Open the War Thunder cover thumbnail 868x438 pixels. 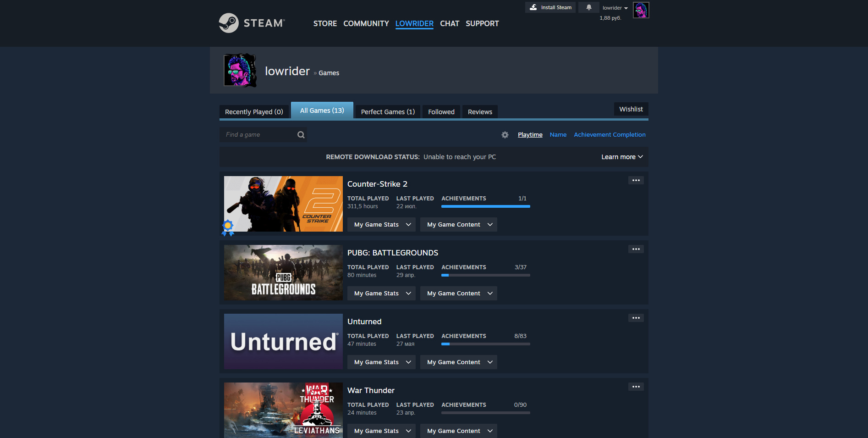pos(283,410)
